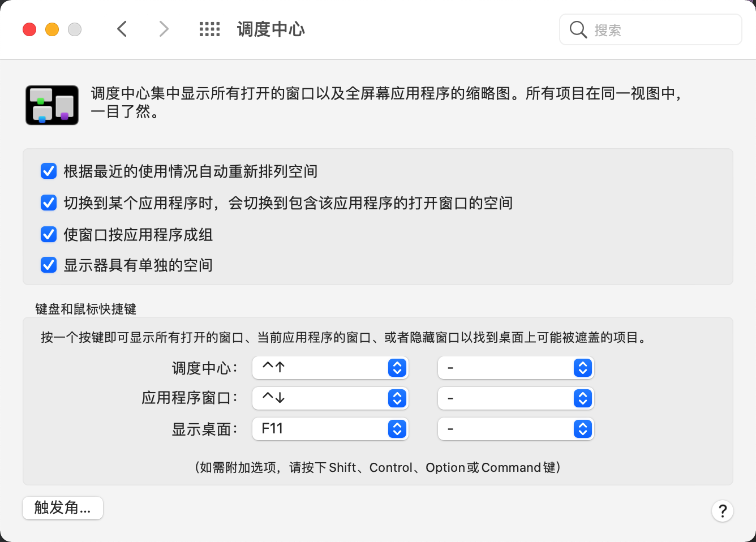Image resolution: width=756 pixels, height=542 pixels.
Task: Click the Mission Control (调度中心) pane icon
Action: coord(52,105)
